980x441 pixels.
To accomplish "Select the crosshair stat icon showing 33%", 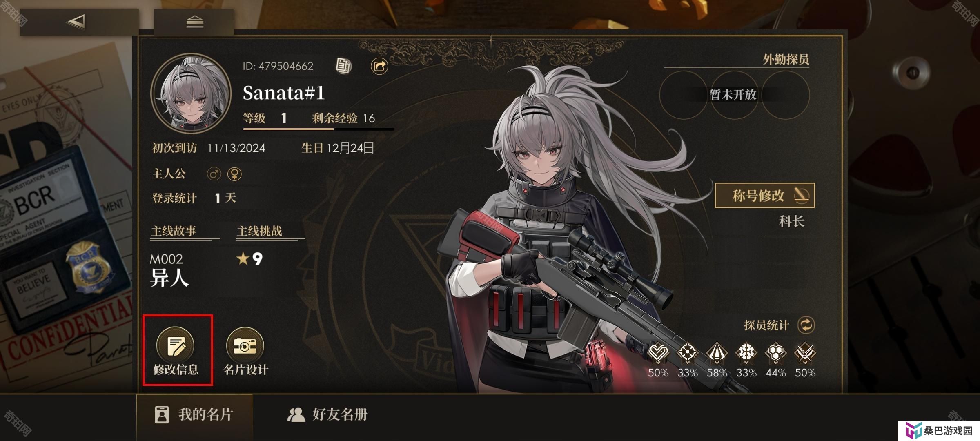I will click(688, 353).
